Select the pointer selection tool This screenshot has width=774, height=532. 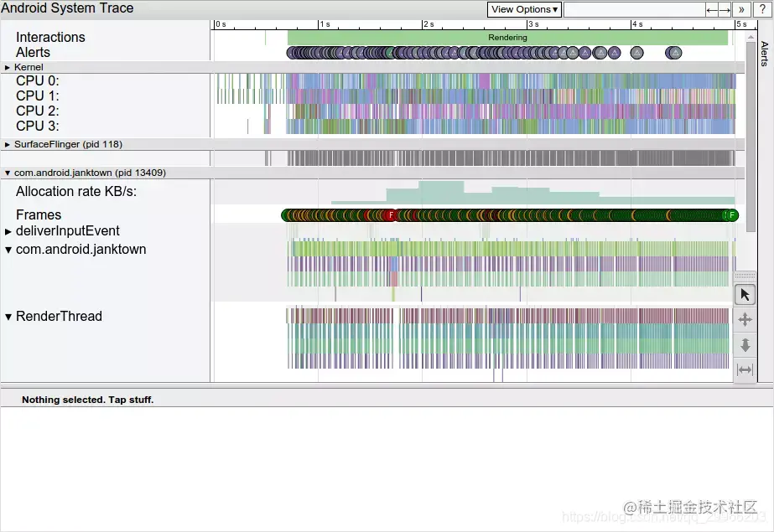click(x=745, y=295)
